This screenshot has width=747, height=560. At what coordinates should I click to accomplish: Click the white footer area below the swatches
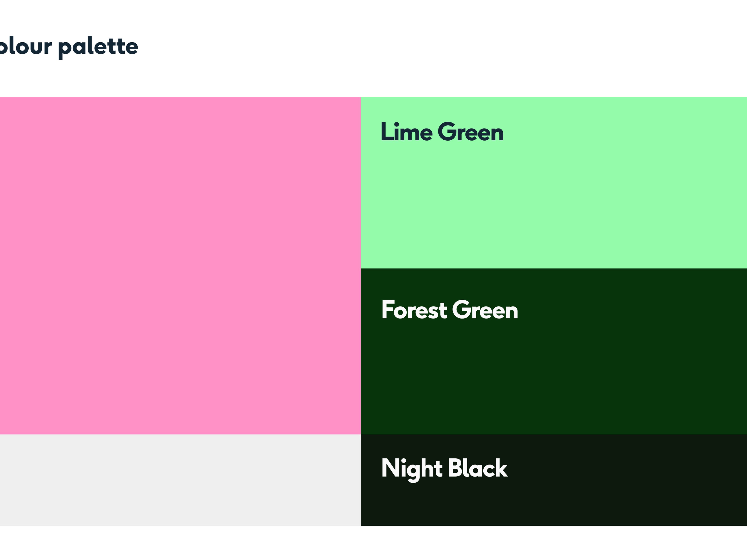click(x=372, y=543)
